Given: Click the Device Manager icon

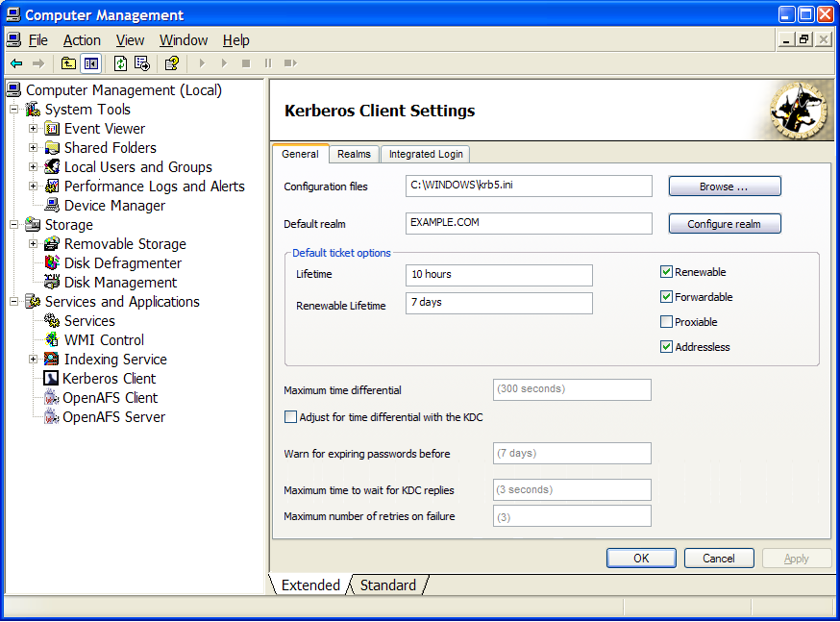Looking at the screenshot, I should click(52, 205).
